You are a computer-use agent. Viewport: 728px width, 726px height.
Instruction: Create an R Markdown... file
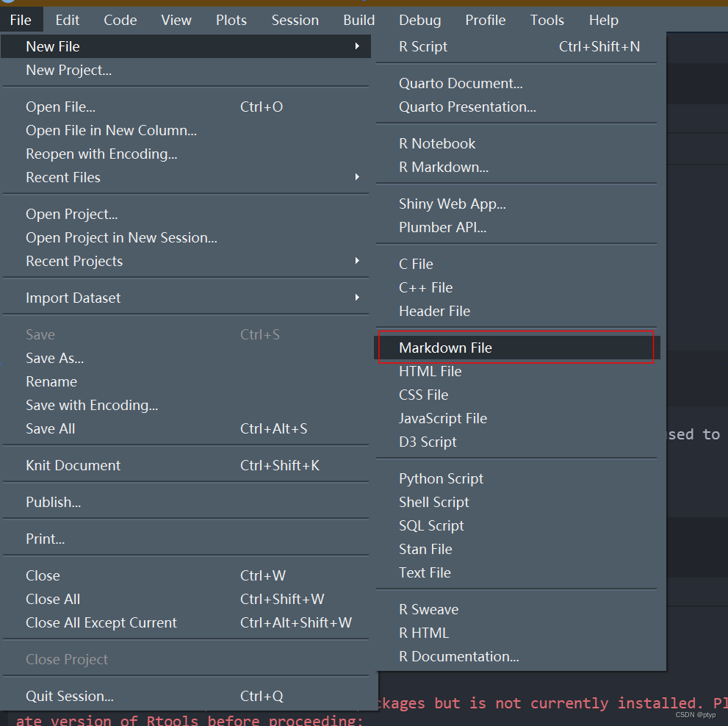(x=516, y=167)
